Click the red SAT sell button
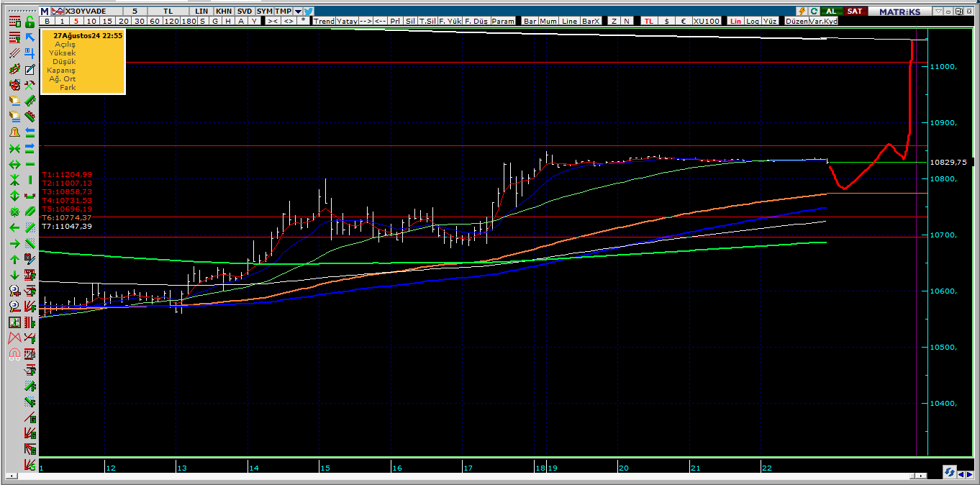980x485 pixels. point(854,11)
